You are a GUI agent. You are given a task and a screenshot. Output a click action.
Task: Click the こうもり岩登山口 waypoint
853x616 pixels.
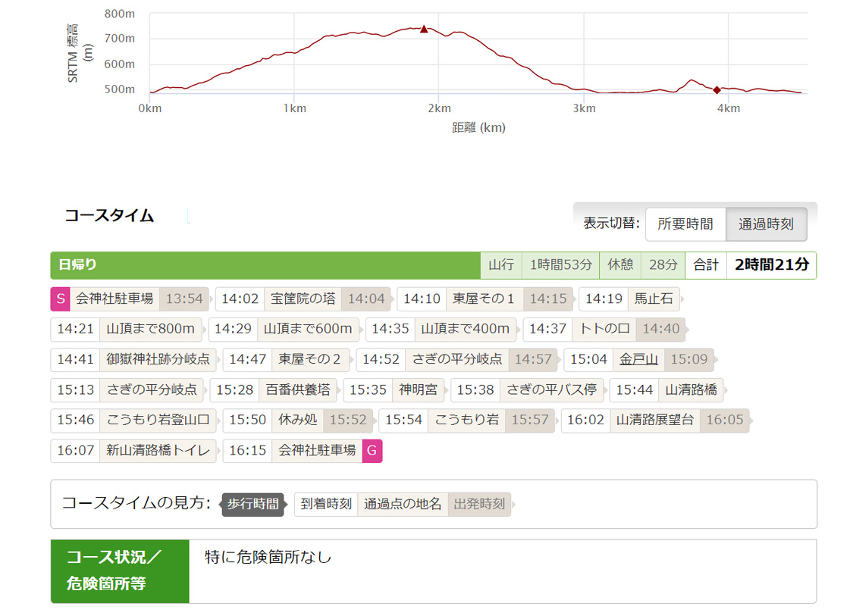tap(158, 420)
